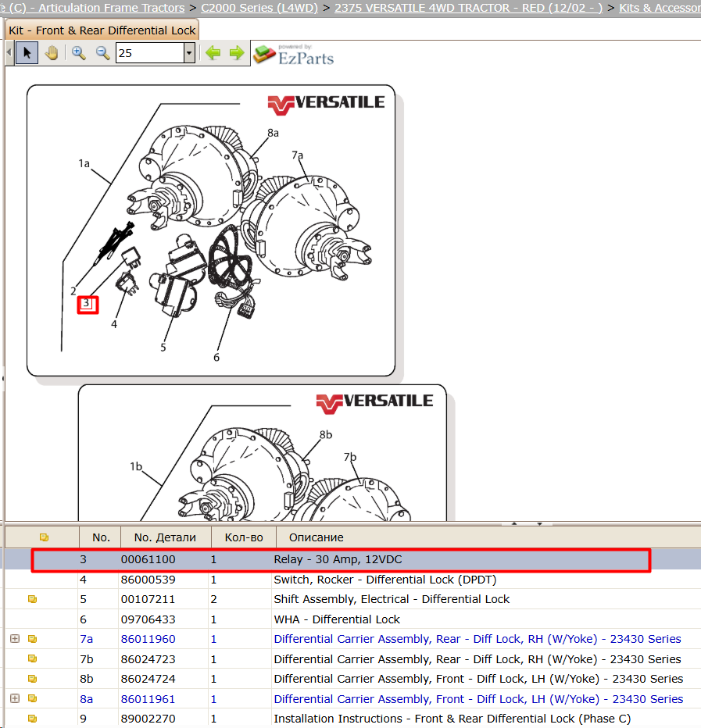Select part number 86000539
The height and width of the screenshot is (728, 701).
tap(148, 580)
